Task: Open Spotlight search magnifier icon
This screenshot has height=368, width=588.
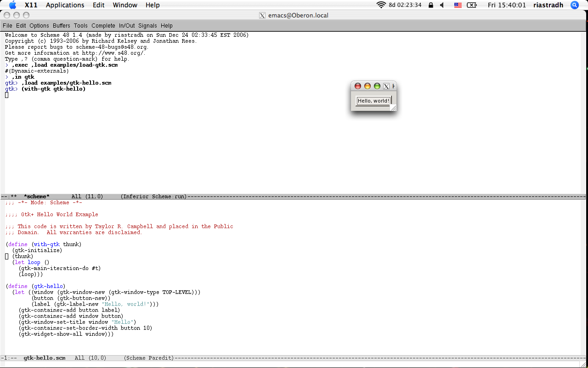Action: click(574, 5)
